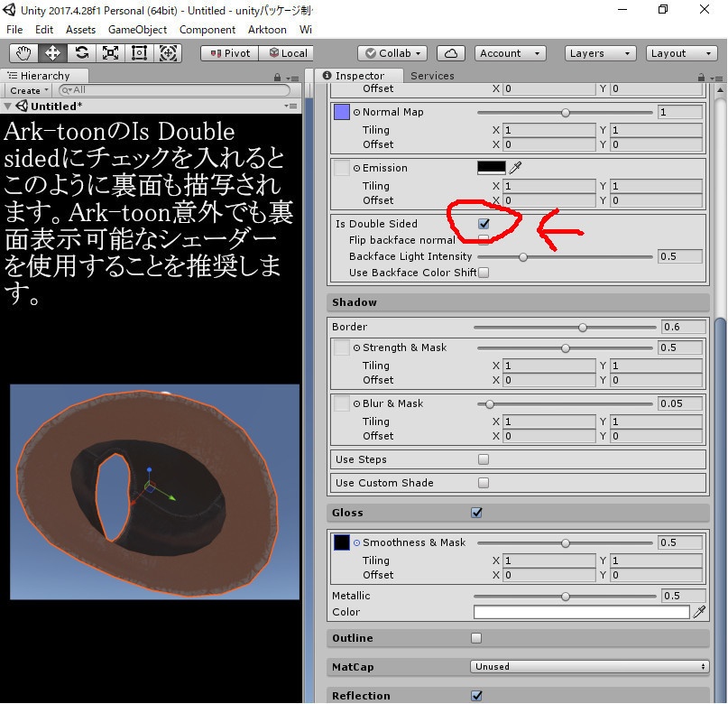Select the Hand tool in toolbar

point(23,53)
